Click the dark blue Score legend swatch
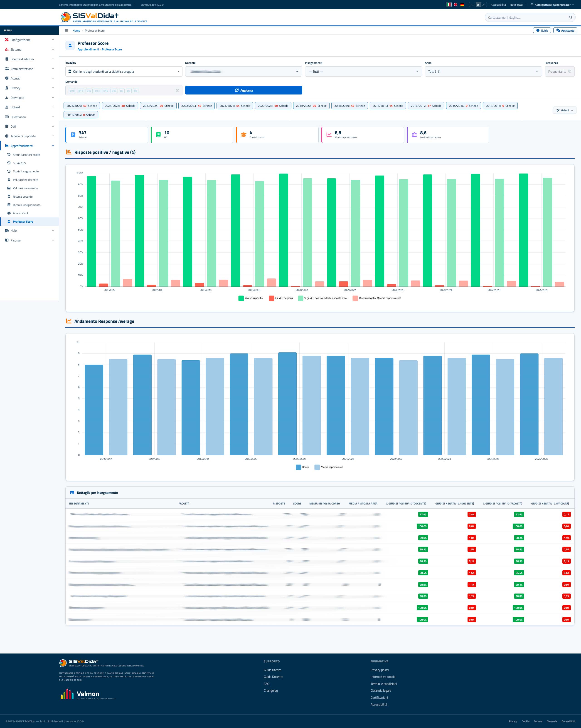This screenshot has width=581, height=728. pos(299,467)
